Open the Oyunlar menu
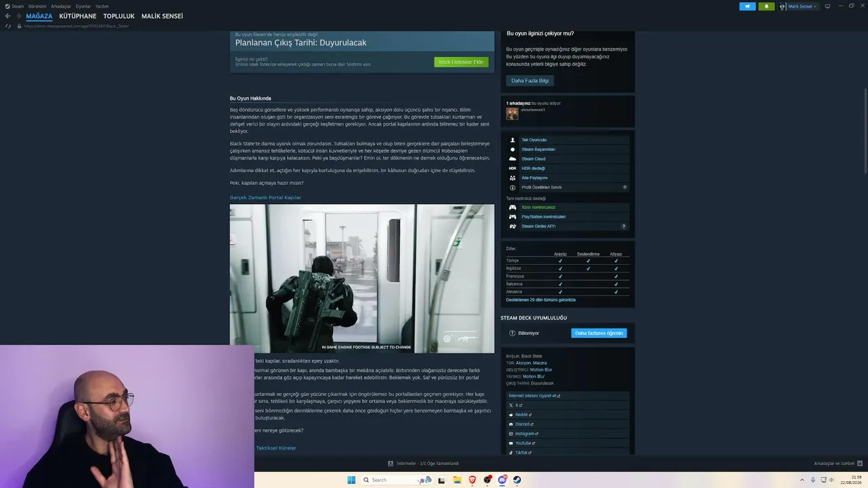 click(83, 6)
